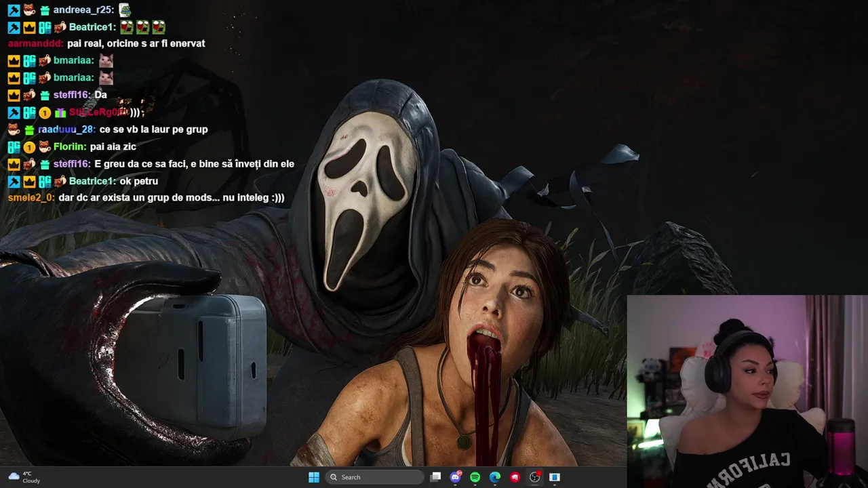Screen dimensions: 868x488
Task: Open the red fist app on the taskbar
Action: (x=515, y=477)
